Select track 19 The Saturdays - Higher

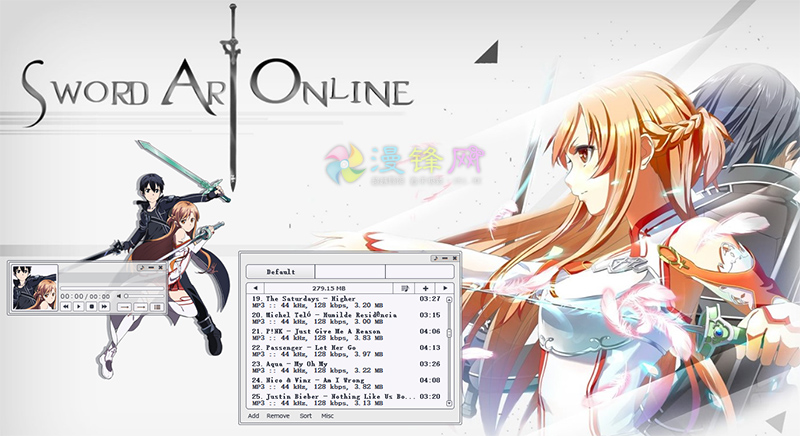point(346,302)
